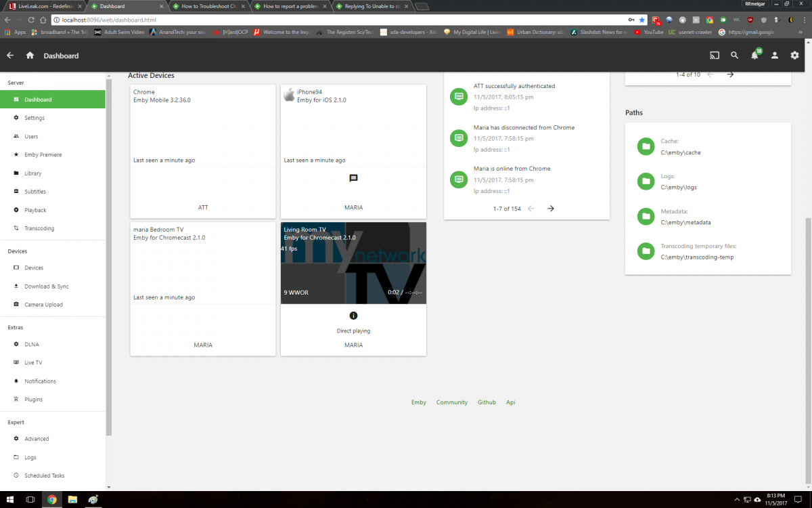The height and width of the screenshot is (508, 812).
Task: Go to Emby home via house icon
Action: 30,56
